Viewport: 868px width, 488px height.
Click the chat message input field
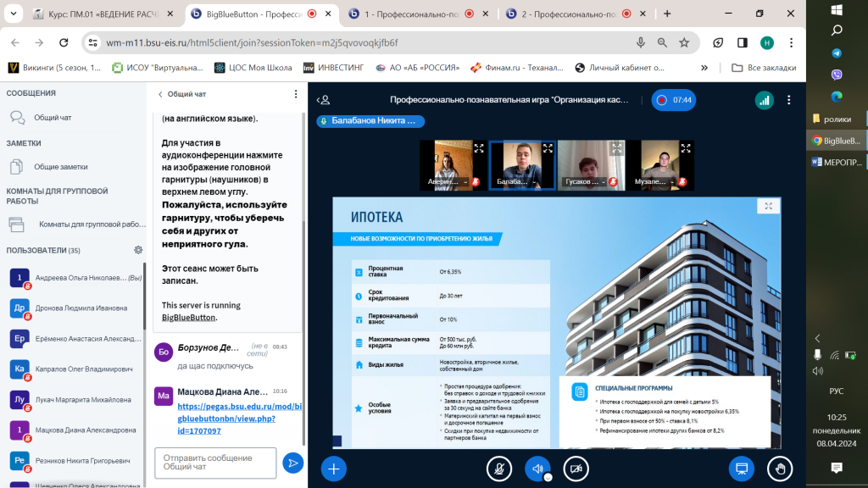click(x=215, y=463)
